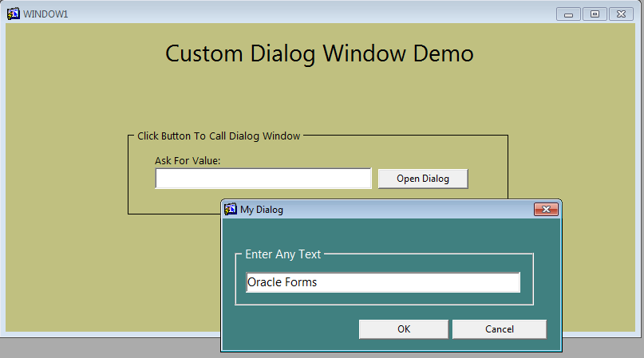Dismiss dialog with Cancel button
Screen dimensions: 644x358
coord(500,329)
